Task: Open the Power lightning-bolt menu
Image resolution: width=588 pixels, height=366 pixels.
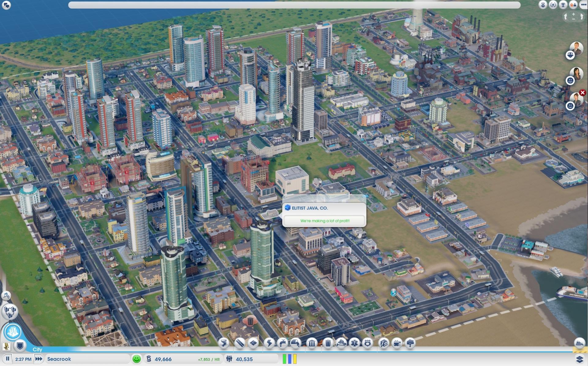Action: tap(269, 343)
